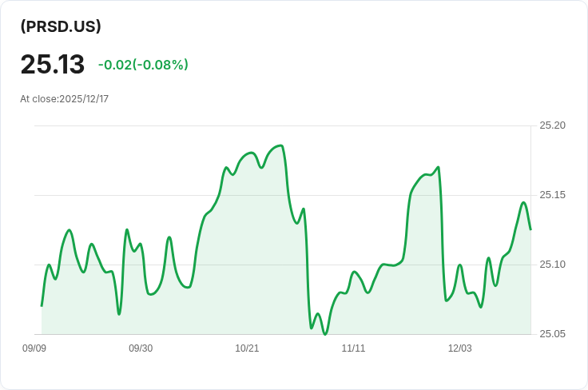This screenshot has width=588, height=390.
Task: Select the 11/11 date on the x-axis
Action: point(353,348)
